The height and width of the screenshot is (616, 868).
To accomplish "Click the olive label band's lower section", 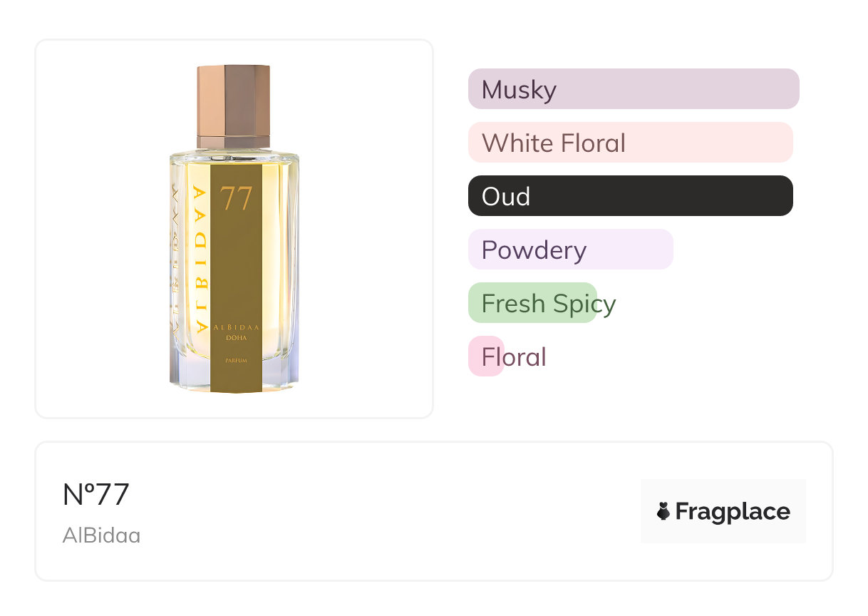I will pyautogui.click(x=237, y=379).
